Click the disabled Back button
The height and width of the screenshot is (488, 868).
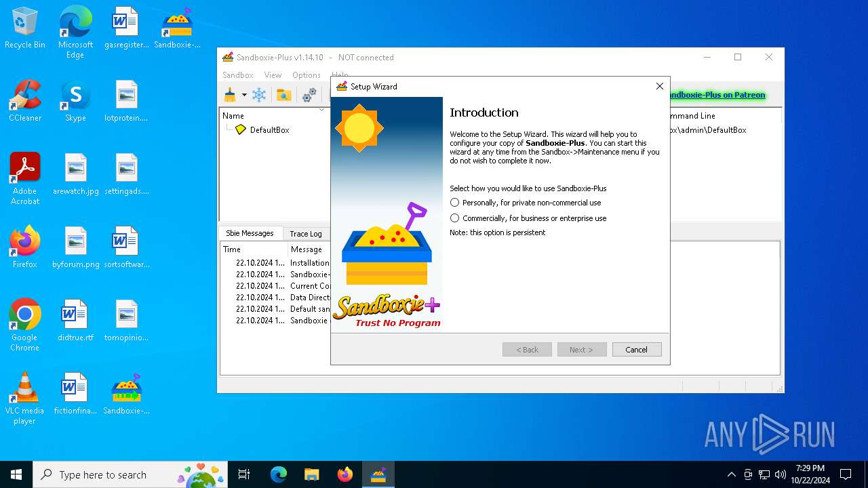click(x=527, y=350)
